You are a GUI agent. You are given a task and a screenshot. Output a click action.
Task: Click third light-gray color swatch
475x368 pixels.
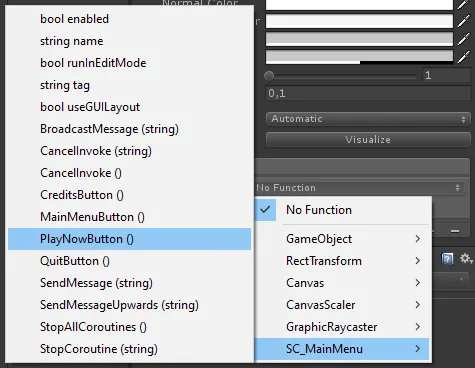point(359,39)
